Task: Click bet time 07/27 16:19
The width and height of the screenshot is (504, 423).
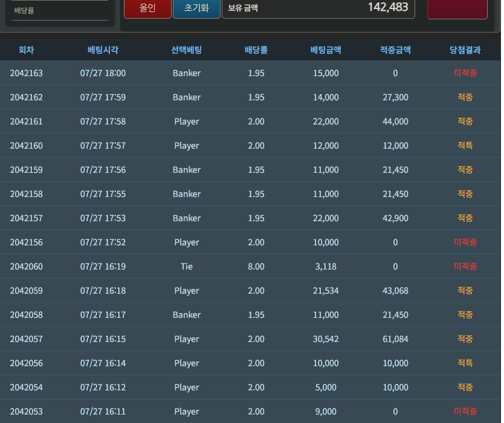Action: click(103, 266)
